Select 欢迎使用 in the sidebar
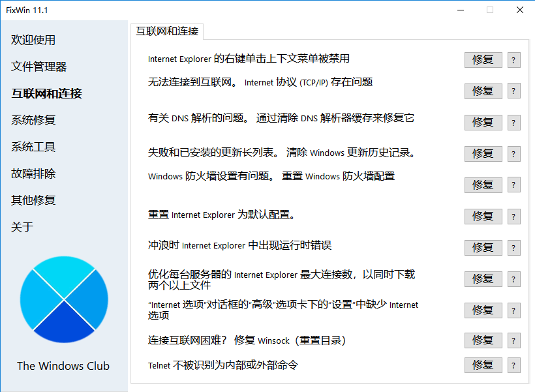 coord(33,40)
